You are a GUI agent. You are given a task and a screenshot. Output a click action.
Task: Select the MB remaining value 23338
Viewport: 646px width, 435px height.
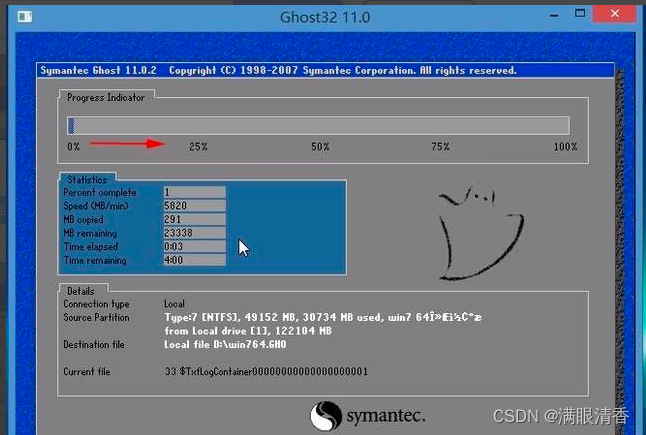tap(194, 233)
